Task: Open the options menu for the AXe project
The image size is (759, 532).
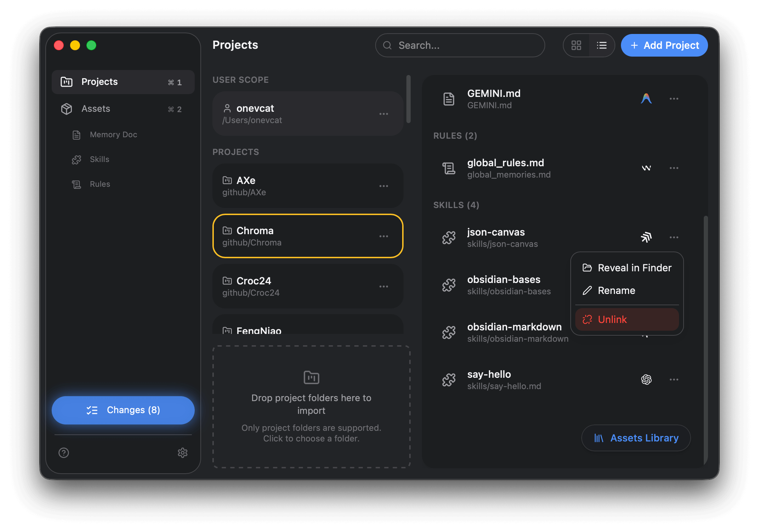Action: pyautogui.click(x=384, y=186)
